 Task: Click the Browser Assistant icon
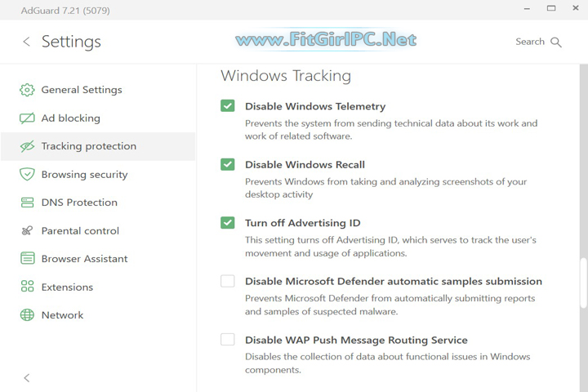click(27, 259)
